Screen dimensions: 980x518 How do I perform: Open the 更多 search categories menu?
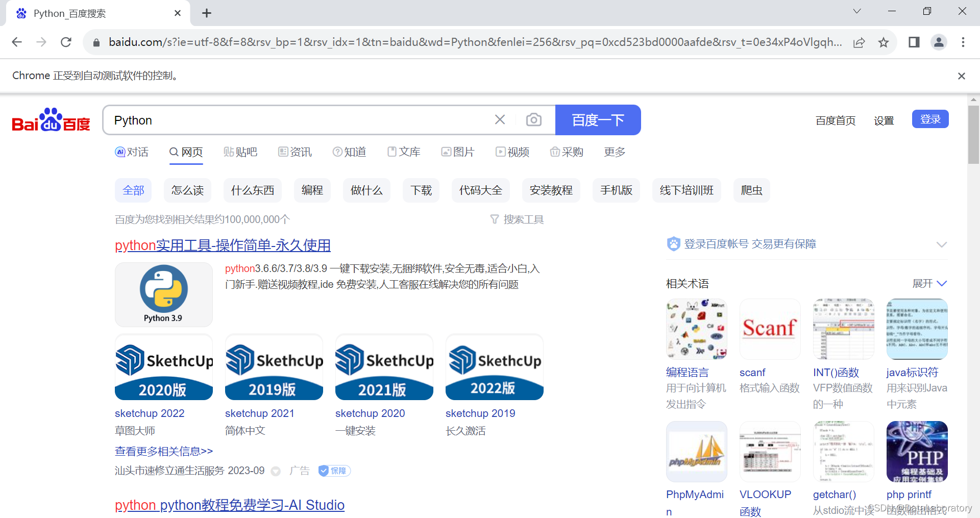[x=615, y=152]
